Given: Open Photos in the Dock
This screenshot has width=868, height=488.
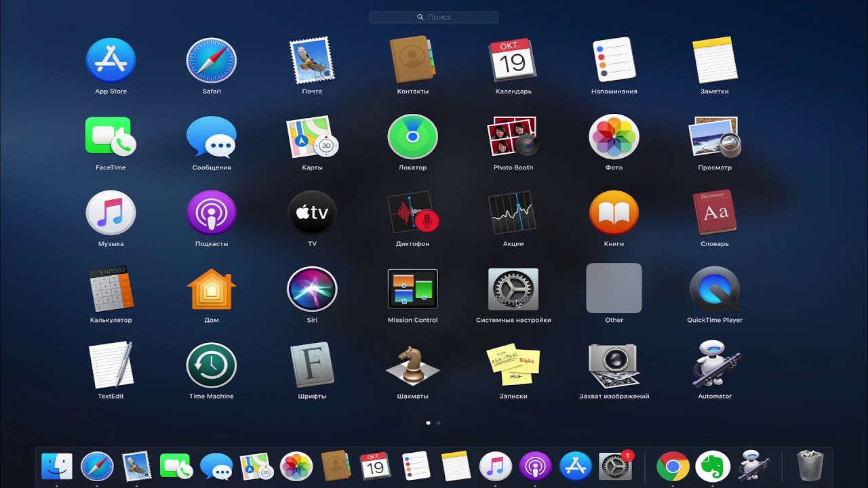Looking at the screenshot, I should (x=296, y=466).
